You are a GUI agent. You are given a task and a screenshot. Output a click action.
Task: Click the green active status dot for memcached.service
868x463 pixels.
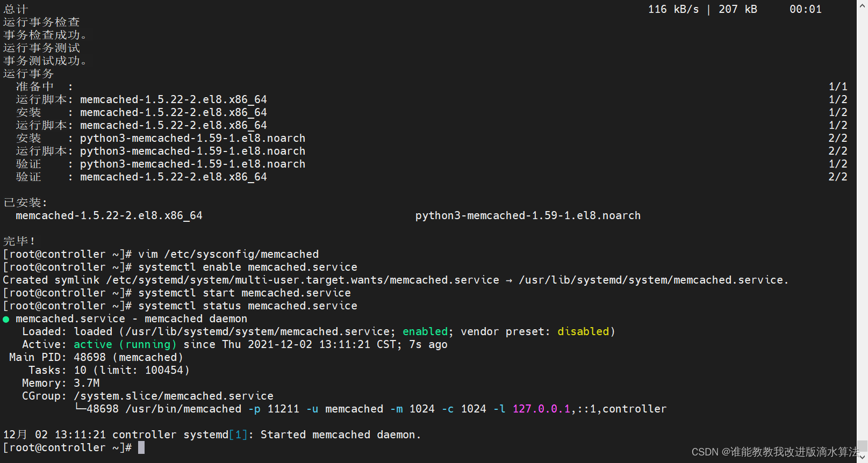tap(6, 320)
